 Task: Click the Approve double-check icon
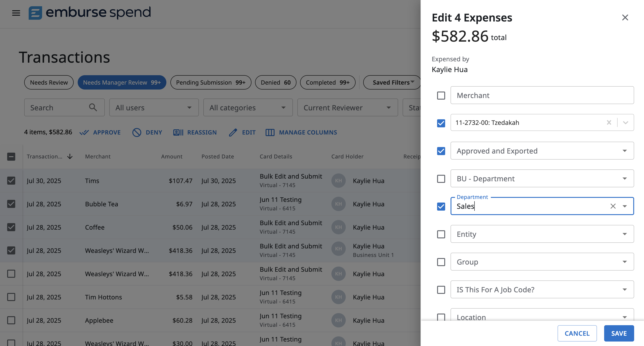84,132
